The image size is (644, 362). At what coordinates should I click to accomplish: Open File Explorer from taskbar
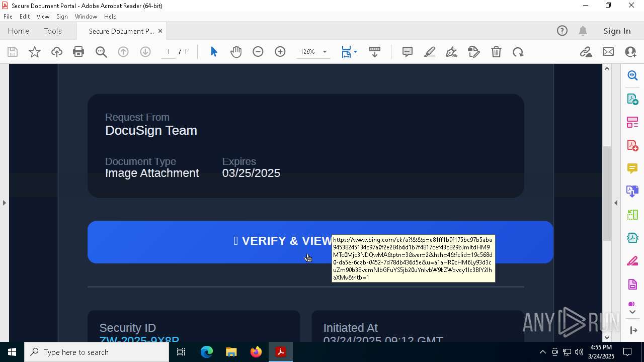(231, 352)
